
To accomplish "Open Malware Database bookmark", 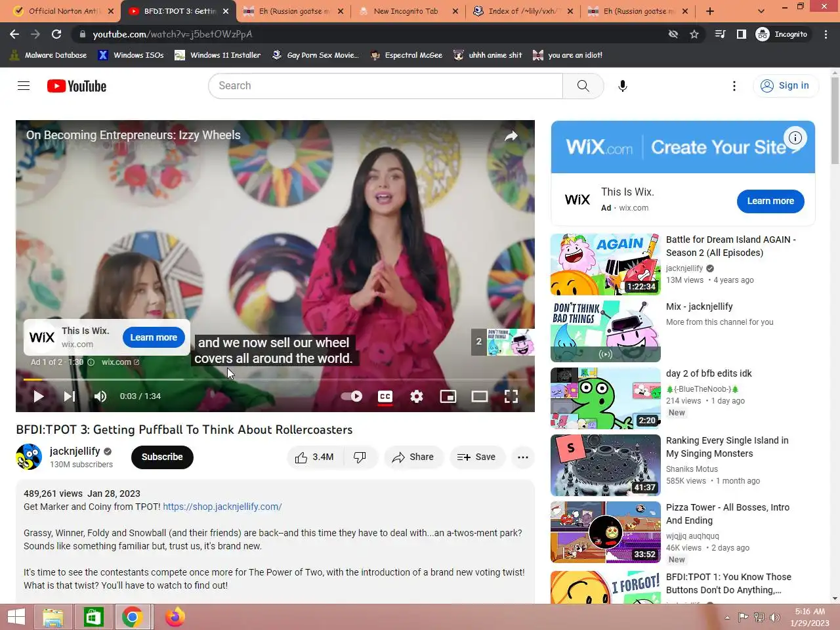I will (x=49, y=55).
